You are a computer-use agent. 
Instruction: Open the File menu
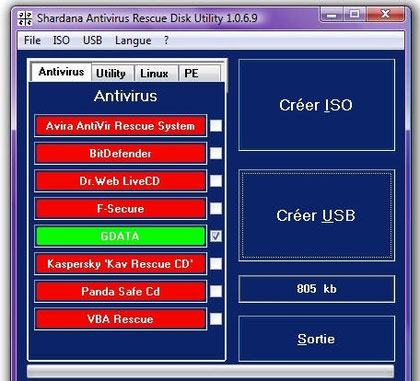coord(32,40)
